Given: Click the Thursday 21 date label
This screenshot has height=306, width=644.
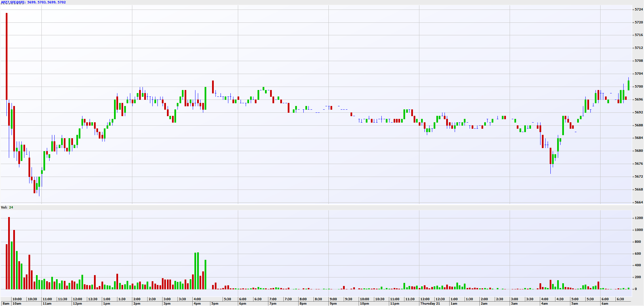Looking at the screenshot, I should click(430, 304).
